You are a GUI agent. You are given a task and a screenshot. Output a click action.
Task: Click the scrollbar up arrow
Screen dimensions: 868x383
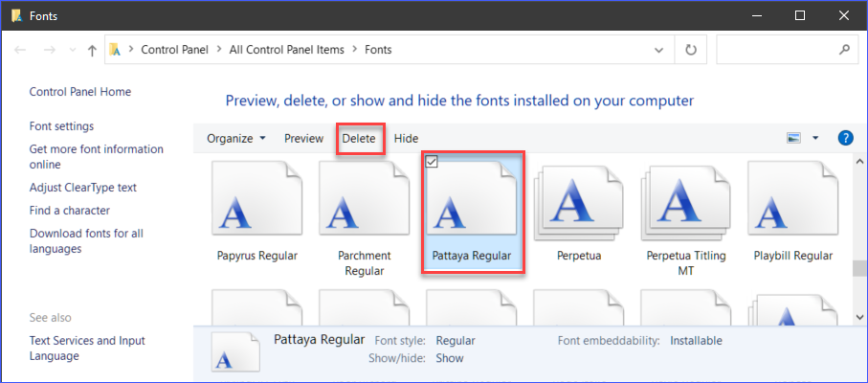tap(859, 162)
